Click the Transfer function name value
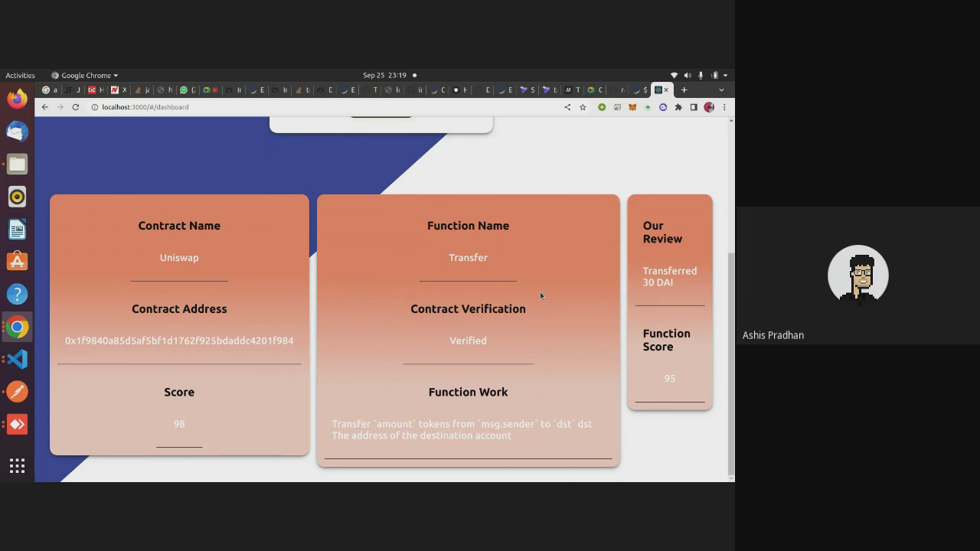 point(468,258)
